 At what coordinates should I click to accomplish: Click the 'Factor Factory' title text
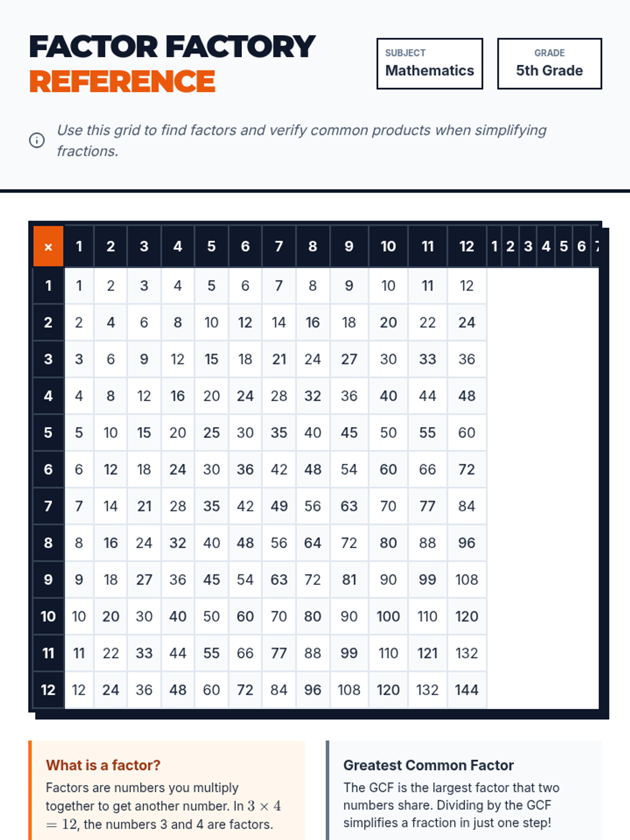click(x=172, y=47)
